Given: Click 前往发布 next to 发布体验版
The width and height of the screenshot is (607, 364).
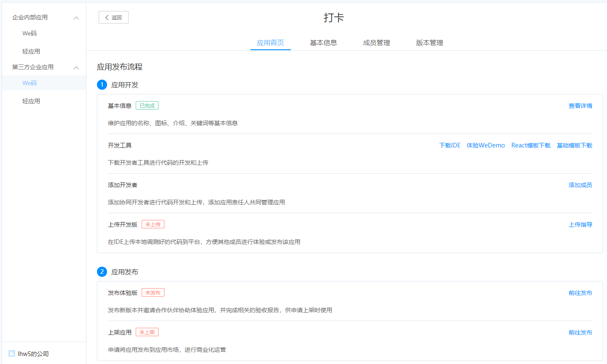Looking at the screenshot, I should click(x=580, y=293).
